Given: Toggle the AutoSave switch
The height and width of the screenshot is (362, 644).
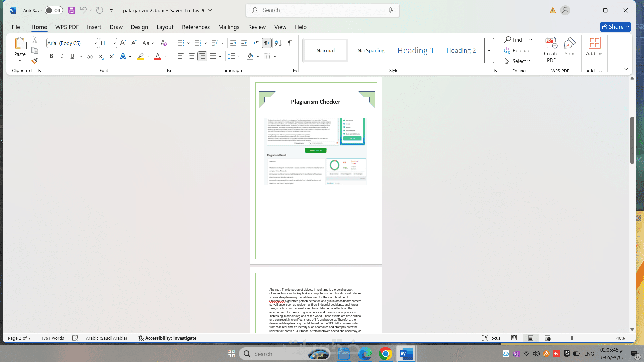Looking at the screenshot, I should click(x=54, y=10).
